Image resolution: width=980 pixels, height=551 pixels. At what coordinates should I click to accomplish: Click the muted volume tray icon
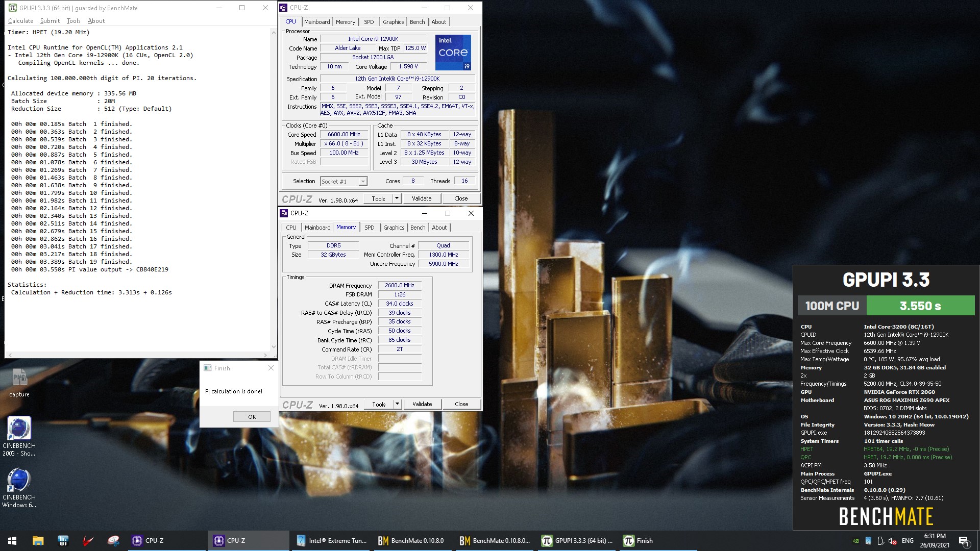pos(893,541)
